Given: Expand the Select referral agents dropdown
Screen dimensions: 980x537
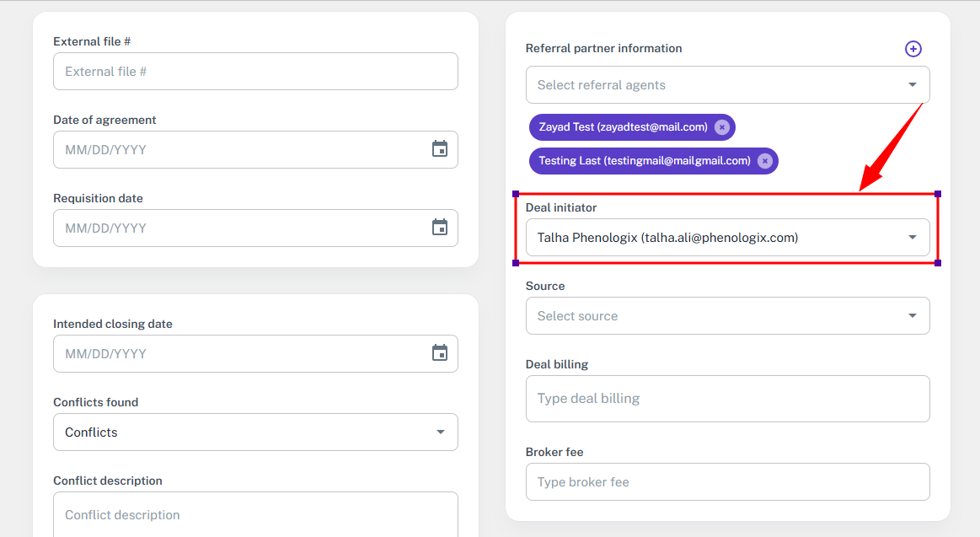Looking at the screenshot, I should tap(912, 85).
